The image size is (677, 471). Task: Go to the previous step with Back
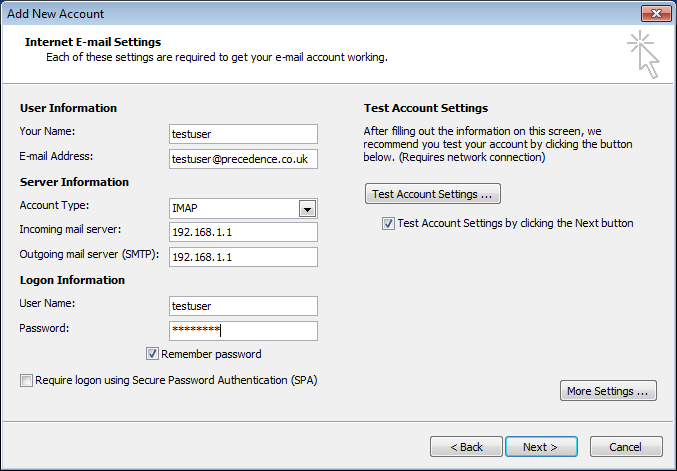pyautogui.click(x=466, y=447)
